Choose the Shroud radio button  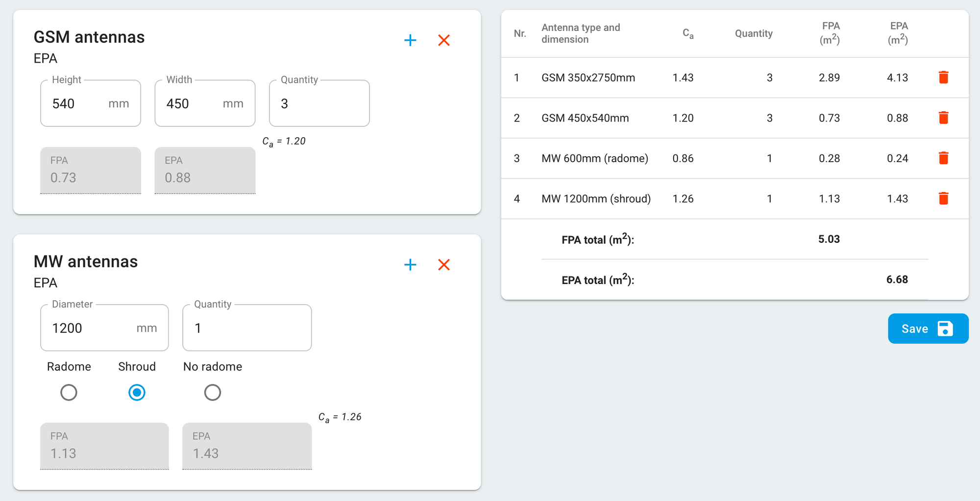pyautogui.click(x=137, y=392)
